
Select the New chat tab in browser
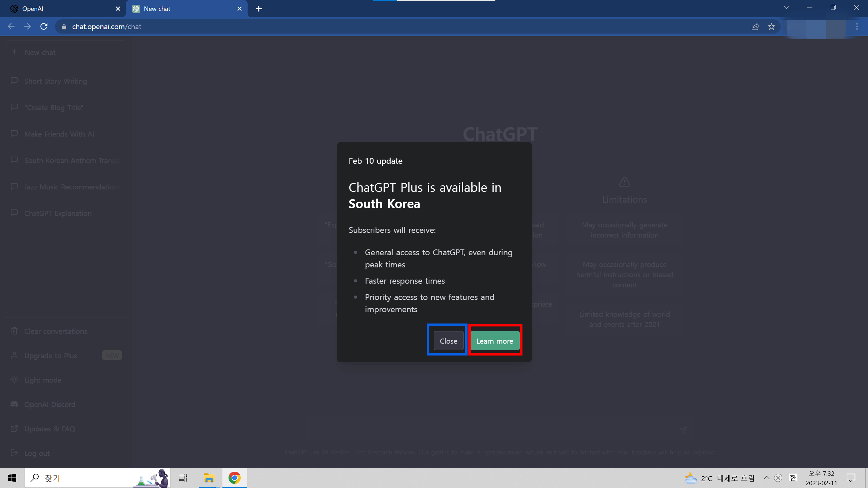[185, 9]
